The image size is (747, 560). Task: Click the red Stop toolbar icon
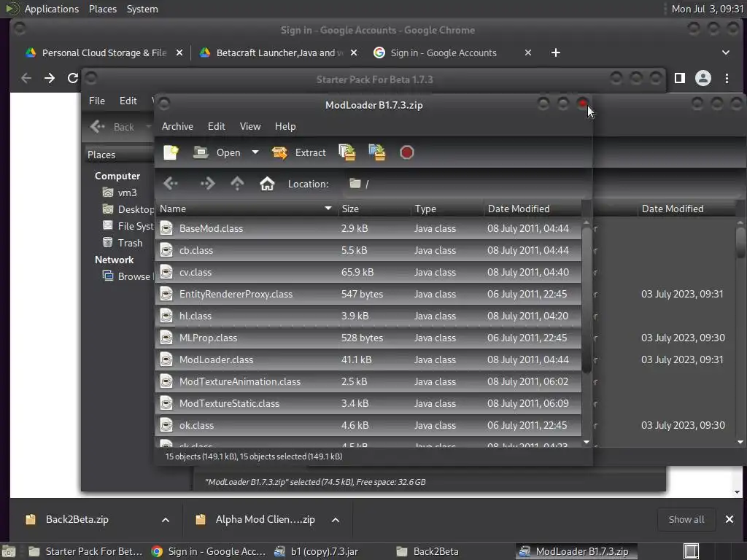407,152
